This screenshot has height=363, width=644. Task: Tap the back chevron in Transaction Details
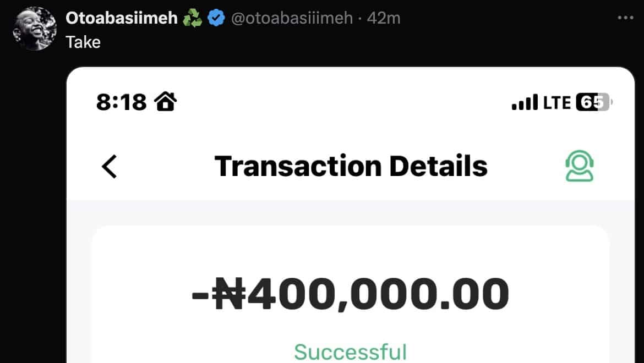pos(110,166)
